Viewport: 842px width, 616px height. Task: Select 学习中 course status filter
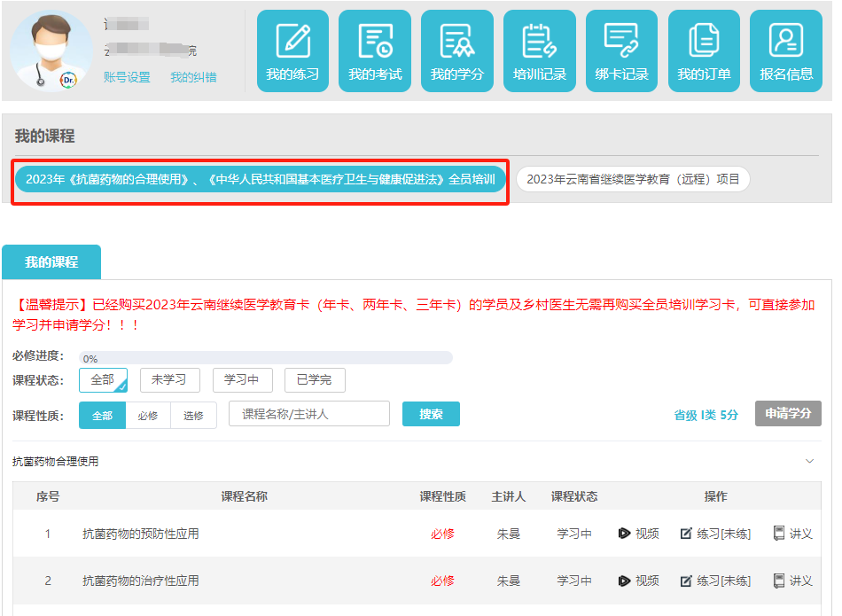(242, 380)
